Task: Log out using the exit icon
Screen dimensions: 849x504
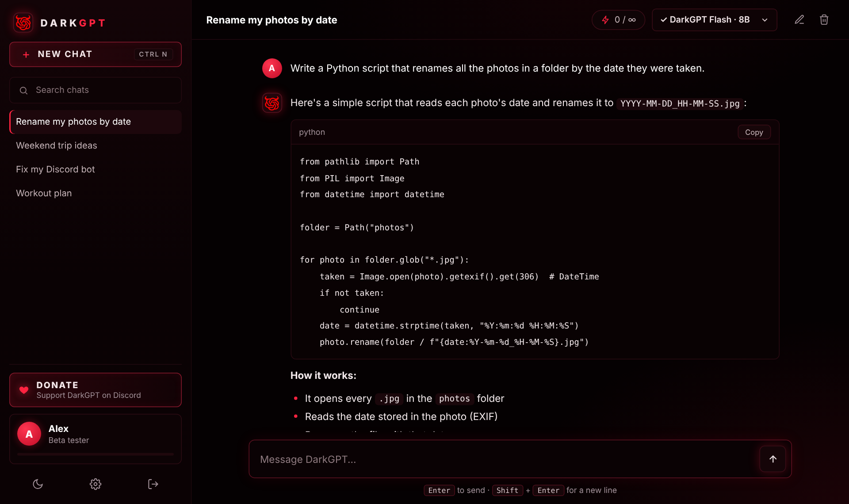Action: [x=153, y=484]
